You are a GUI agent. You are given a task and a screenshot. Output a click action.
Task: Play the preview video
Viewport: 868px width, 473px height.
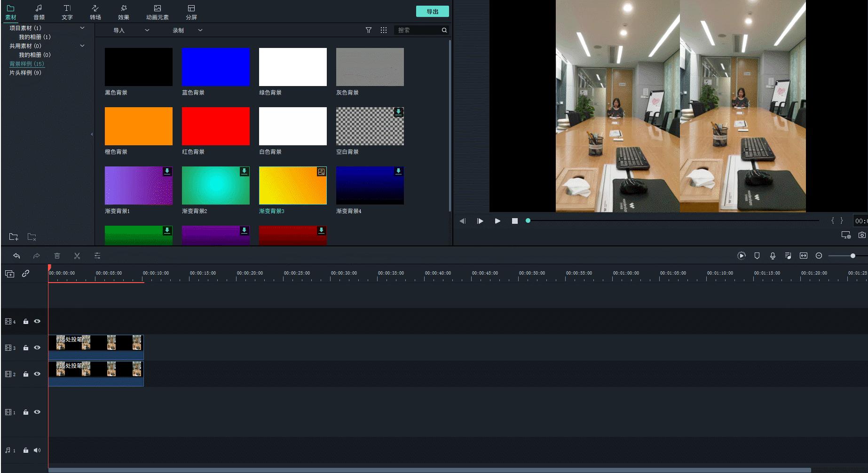[497, 221]
